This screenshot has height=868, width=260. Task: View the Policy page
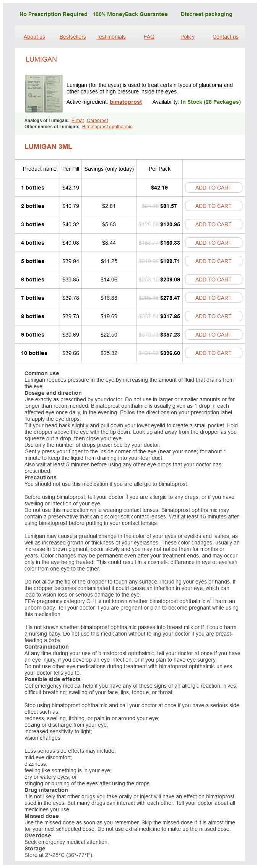(x=187, y=37)
